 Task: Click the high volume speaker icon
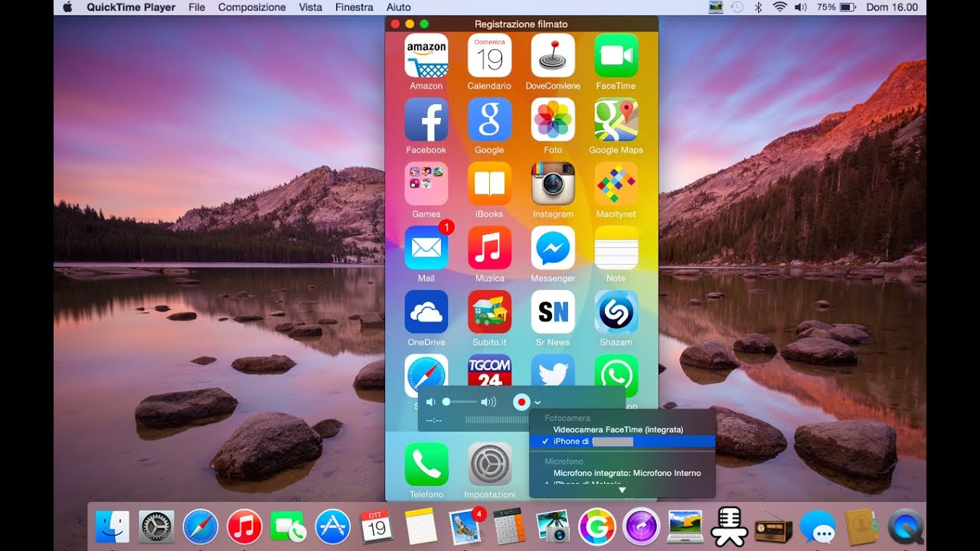pos(488,402)
